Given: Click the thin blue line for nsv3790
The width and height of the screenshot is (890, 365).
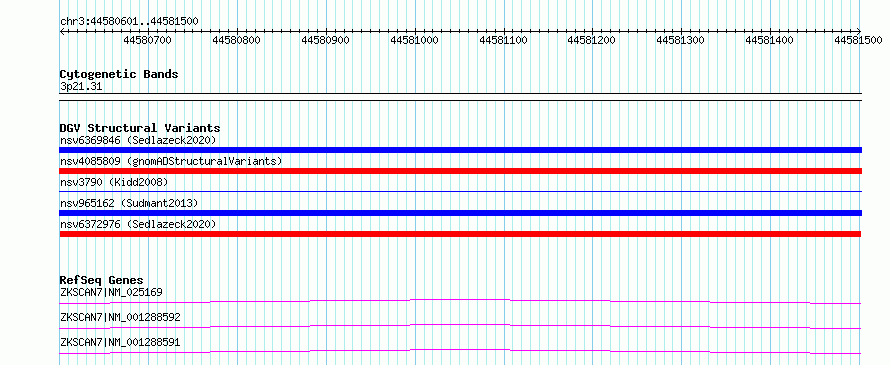Looking at the screenshot, I should tap(460, 191).
